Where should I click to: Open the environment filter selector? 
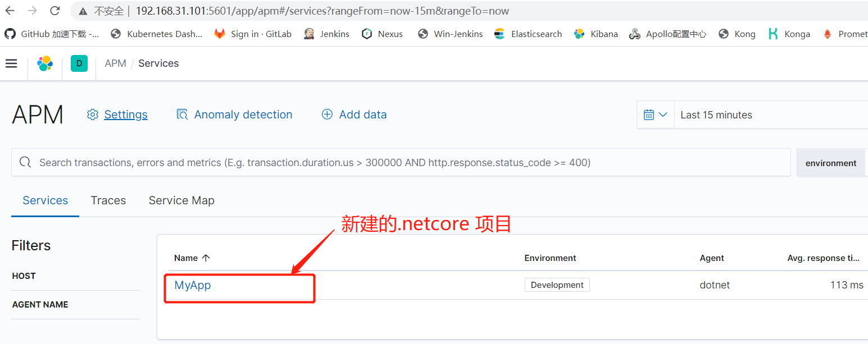(x=830, y=163)
